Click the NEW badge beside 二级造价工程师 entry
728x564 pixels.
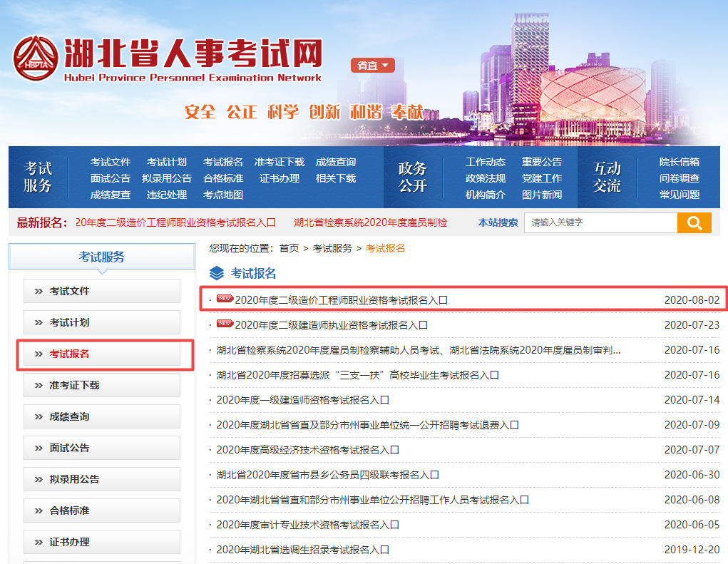(225, 299)
